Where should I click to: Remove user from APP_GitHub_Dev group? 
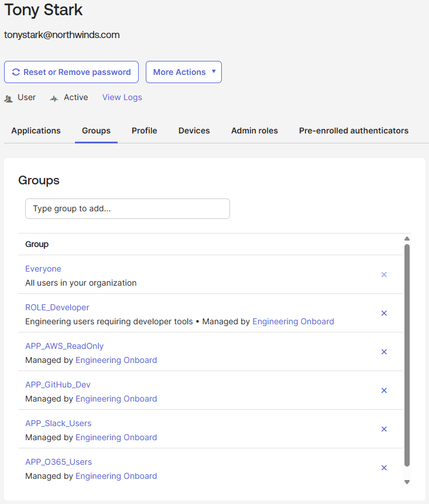pyautogui.click(x=384, y=390)
